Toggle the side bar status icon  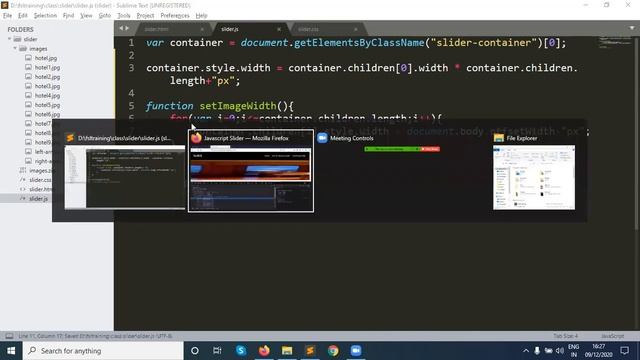click(9, 336)
